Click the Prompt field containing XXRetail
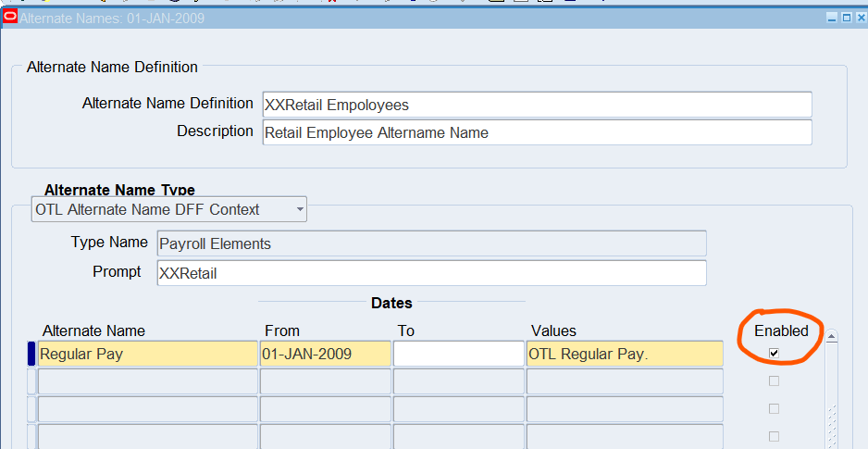Image resolution: width=868 pixels, height=449 pixels. click(x=431, y=273)
